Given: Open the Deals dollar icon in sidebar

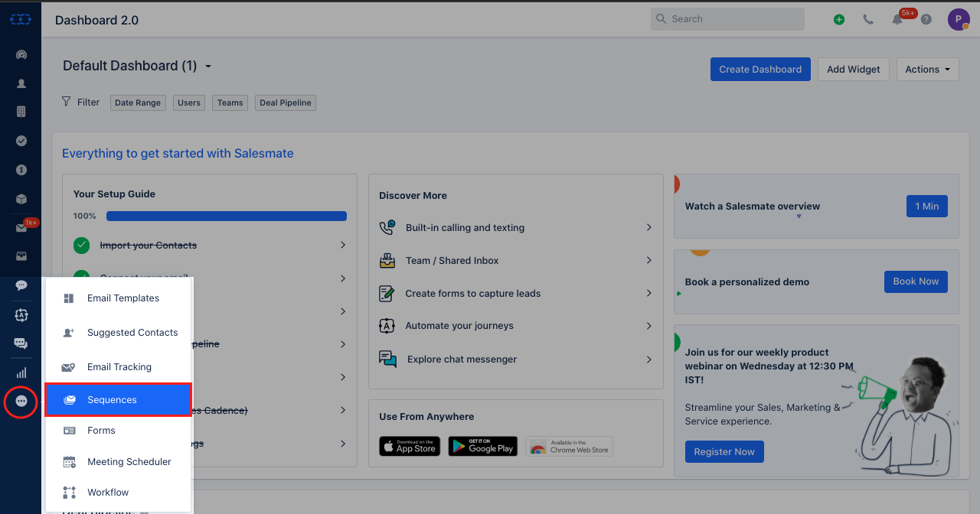Looking at the screenshot, I should [x=21, y=170].
